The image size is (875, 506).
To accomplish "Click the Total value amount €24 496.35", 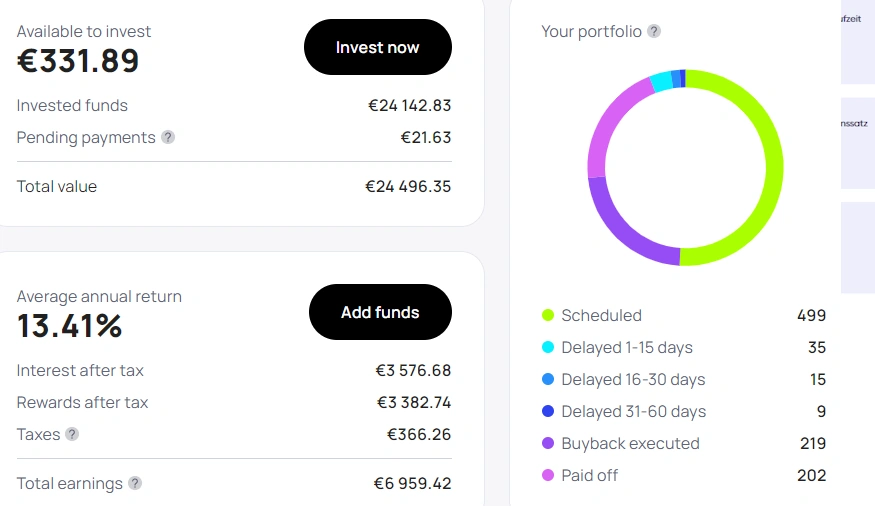I will tap(408, 187).
